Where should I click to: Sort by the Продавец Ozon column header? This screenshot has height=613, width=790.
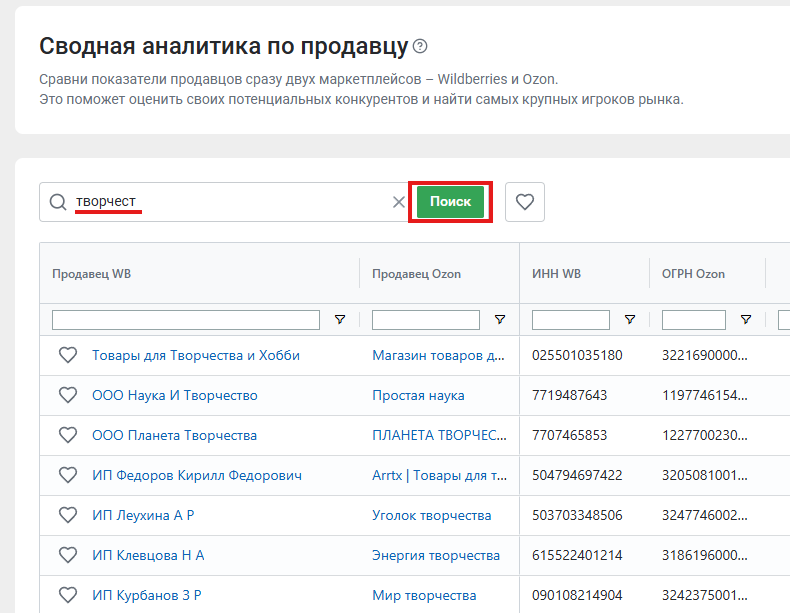click(x=417, y=274)
